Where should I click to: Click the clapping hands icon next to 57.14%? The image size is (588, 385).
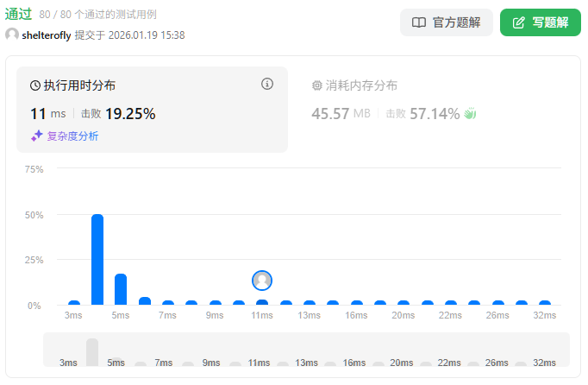470,113
